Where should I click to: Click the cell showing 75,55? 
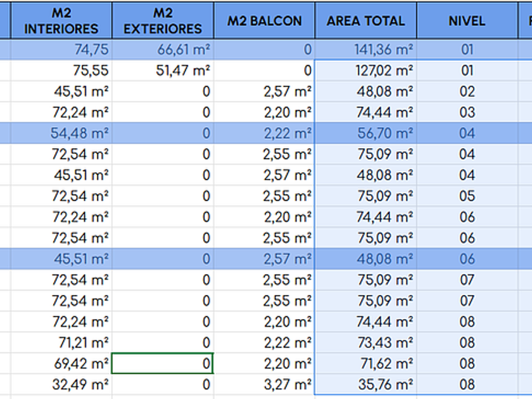pyautogui.click(x=61, y=70)
